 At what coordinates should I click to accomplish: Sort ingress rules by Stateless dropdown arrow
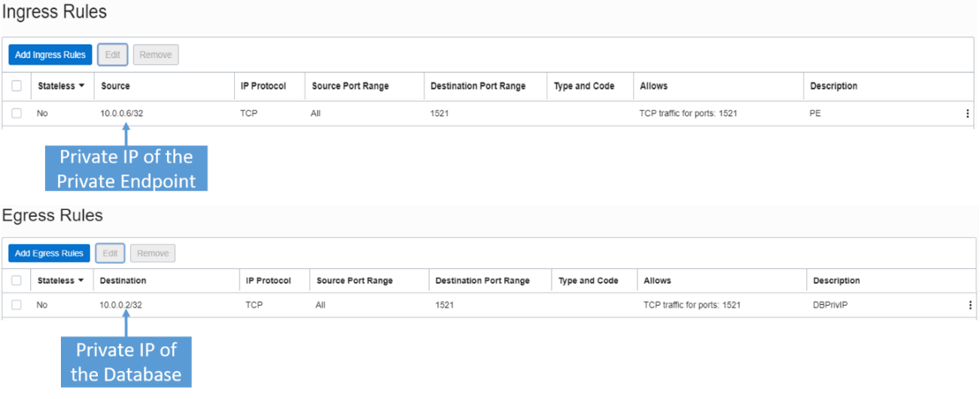click(81, 86)
